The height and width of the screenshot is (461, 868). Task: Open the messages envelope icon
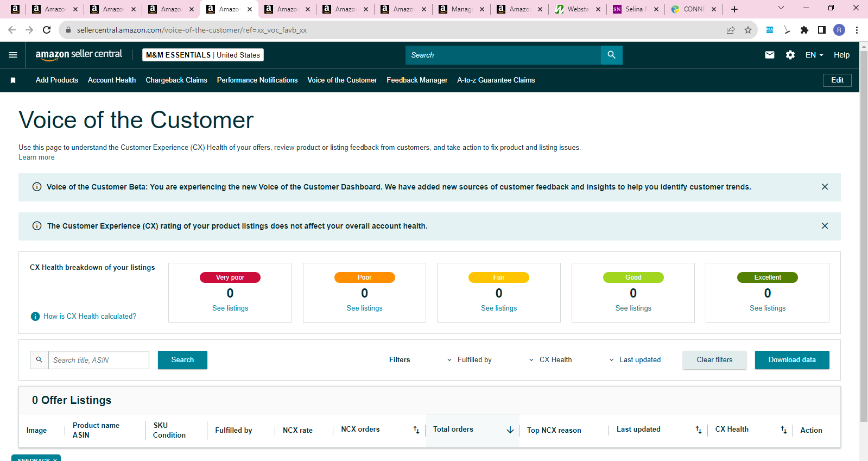point(769,55)
